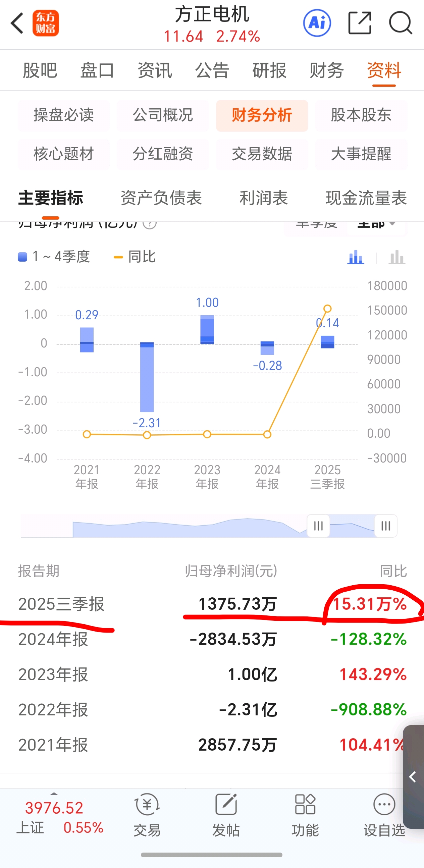The height and width of the screenshot is (868, 424).
Task: Tap 分红融资 button
Action: coord(163,154)
